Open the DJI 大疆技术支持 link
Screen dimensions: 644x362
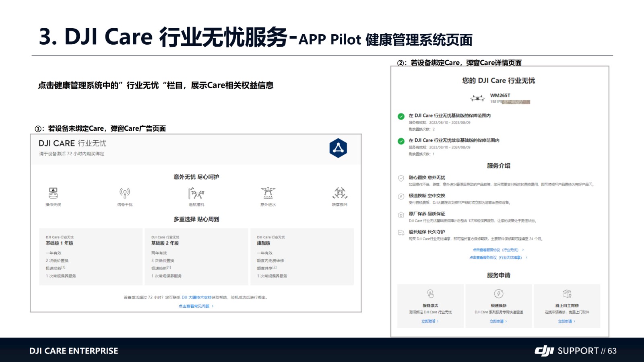[196, 298]
